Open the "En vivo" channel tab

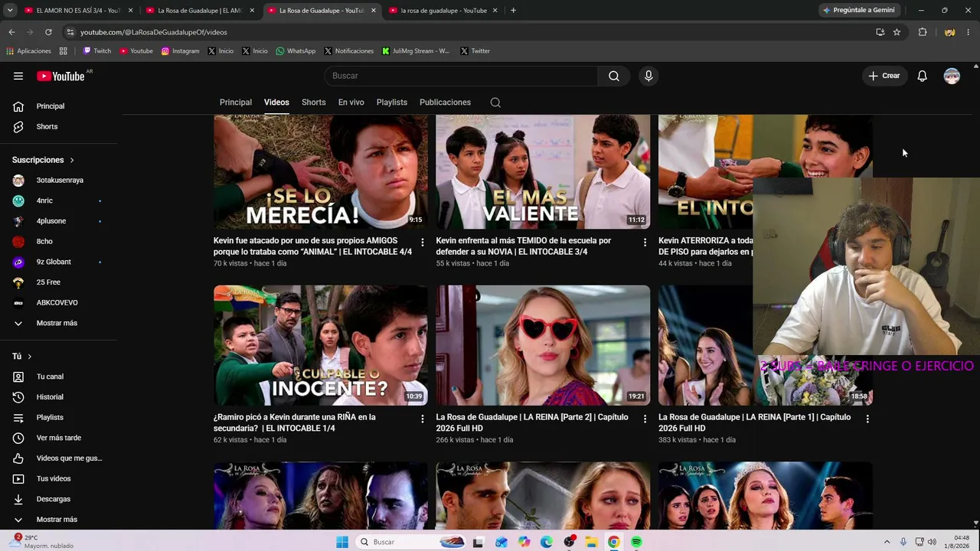pos(351,103)
